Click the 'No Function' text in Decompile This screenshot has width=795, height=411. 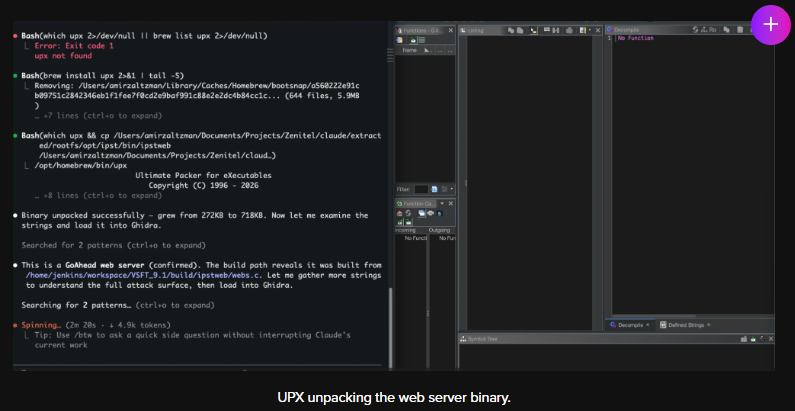(635, 38)
